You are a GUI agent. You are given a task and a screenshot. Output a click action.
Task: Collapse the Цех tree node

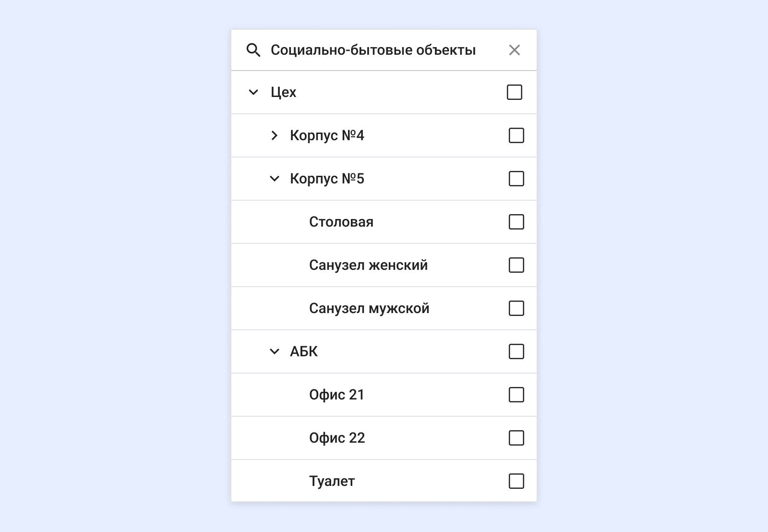pyautogui.click(x=253, y=92)
